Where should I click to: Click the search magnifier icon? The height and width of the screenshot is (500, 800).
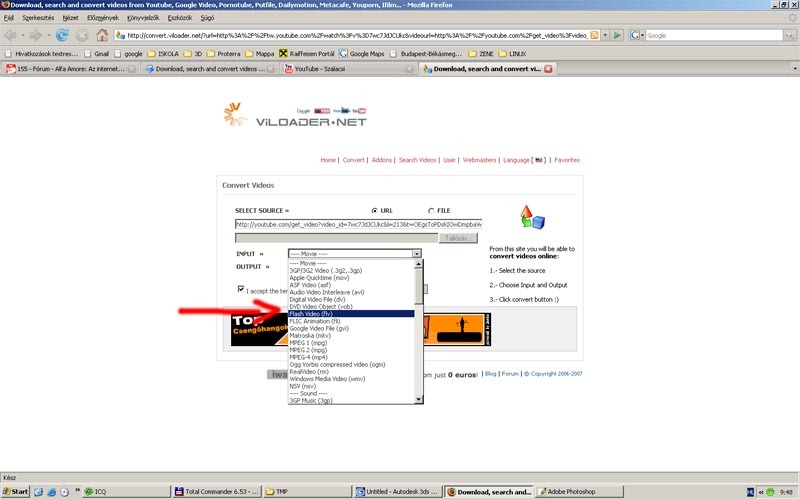[x=789, y=35]
